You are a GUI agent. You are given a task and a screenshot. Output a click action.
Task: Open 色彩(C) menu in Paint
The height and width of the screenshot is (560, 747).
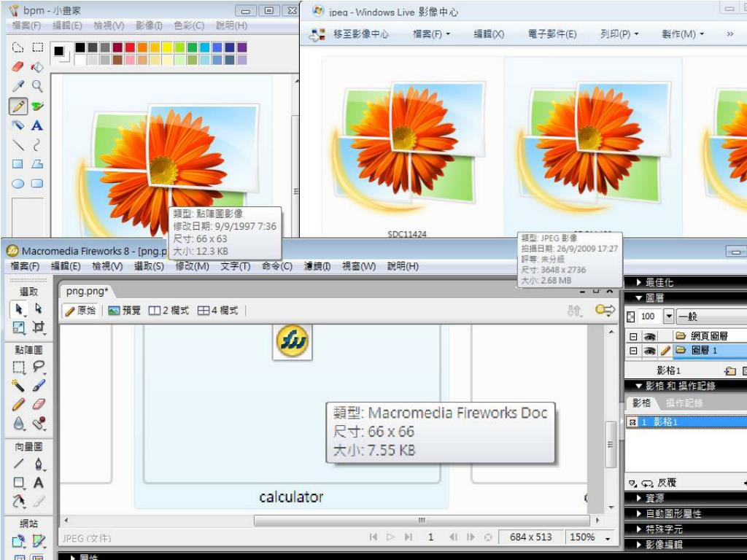pyautogui.click(x=189, y=26)
